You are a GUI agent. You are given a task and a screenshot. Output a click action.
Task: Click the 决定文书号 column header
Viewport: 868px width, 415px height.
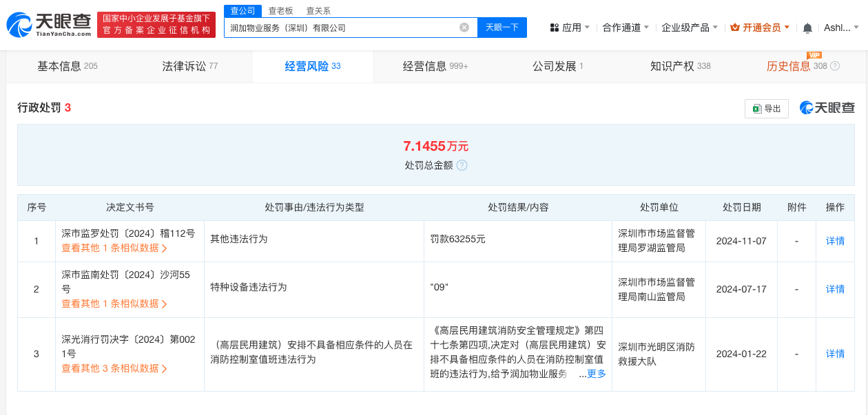pos(130,207)
